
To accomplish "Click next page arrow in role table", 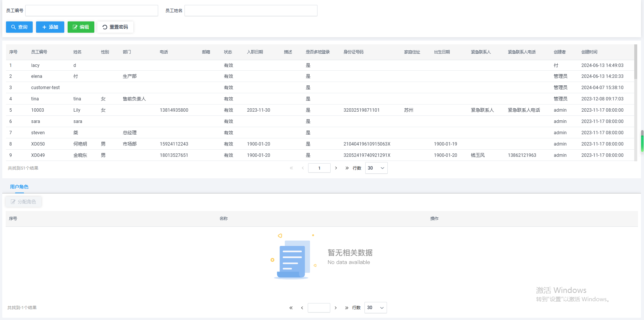I will click(336, 308).
